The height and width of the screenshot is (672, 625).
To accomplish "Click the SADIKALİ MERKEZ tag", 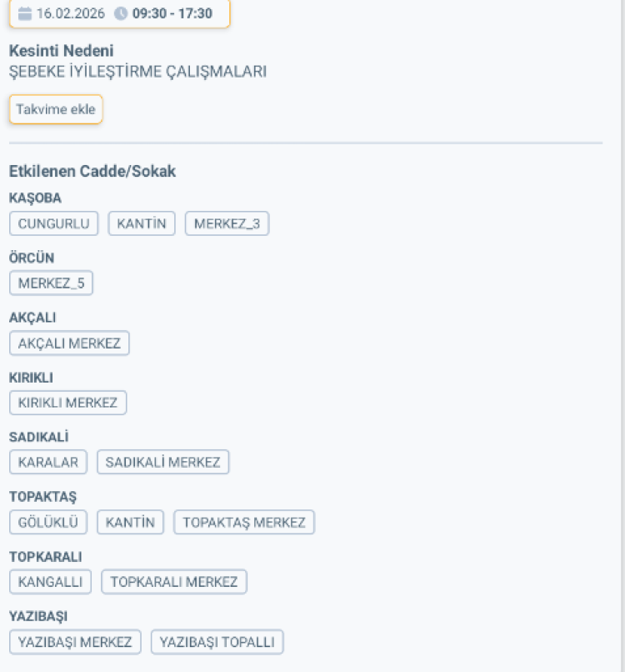I will click(x=162, y=463).
